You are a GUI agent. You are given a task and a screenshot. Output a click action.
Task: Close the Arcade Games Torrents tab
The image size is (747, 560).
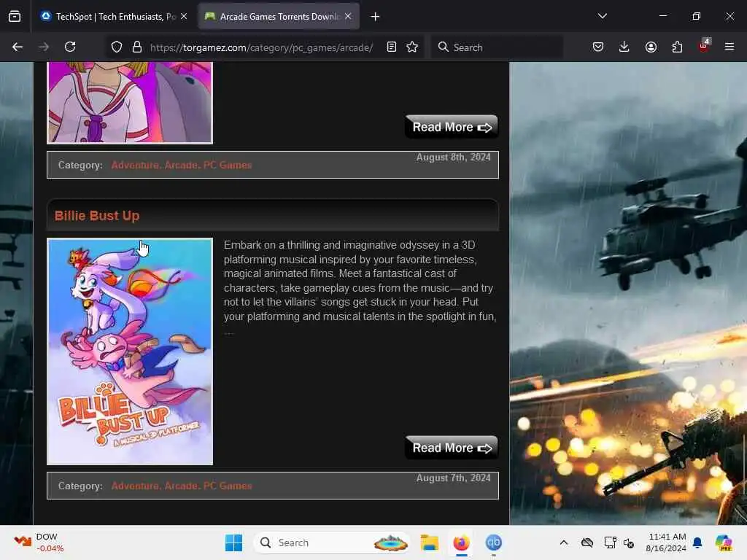348,17
